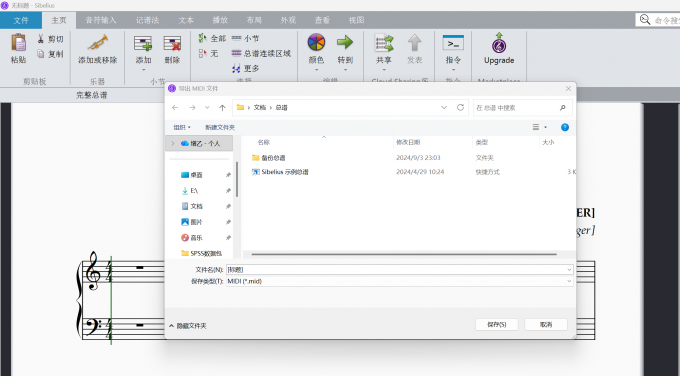Open the recent locations dropdown arrow

coord(207,108)
